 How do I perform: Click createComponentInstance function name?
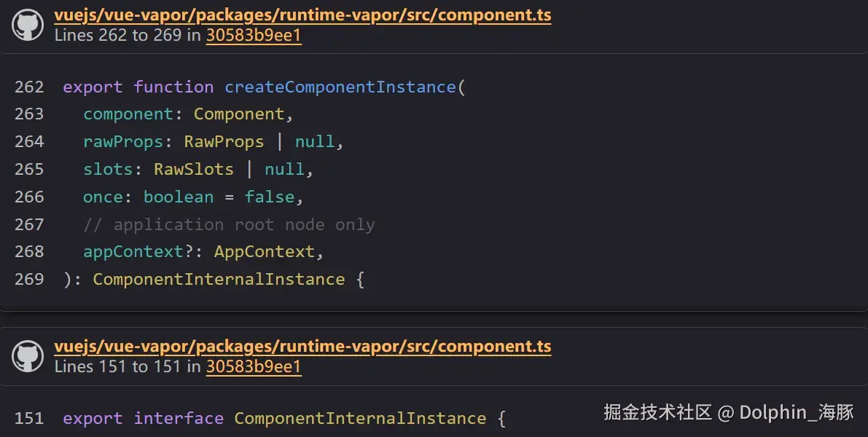pos(340,87)
